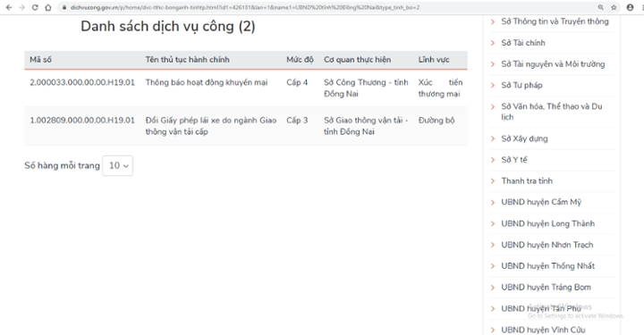Image resolution: width=644 pixels, height=335 pixels.
Task: Open Sở Thông tin và Truyền thông link
Action: point(555,21)
